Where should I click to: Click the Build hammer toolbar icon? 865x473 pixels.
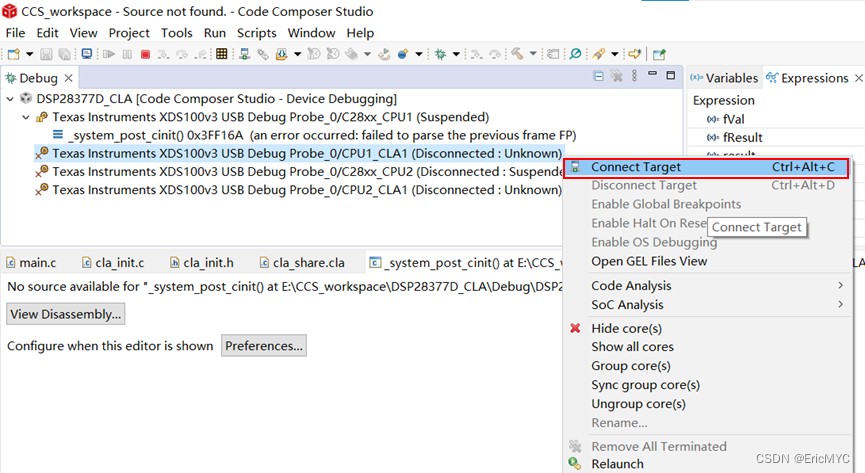[517, 54]
